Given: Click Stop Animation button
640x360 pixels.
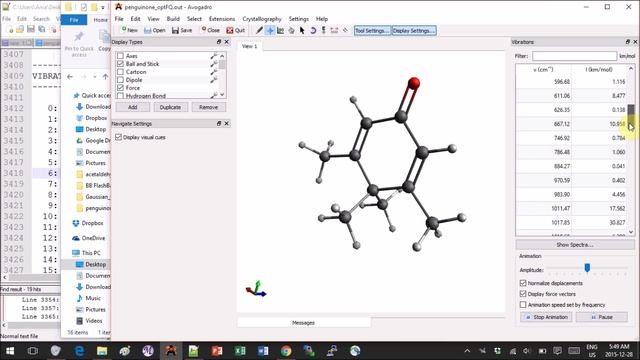Looking at the screenshot, I should coord(546,317).
